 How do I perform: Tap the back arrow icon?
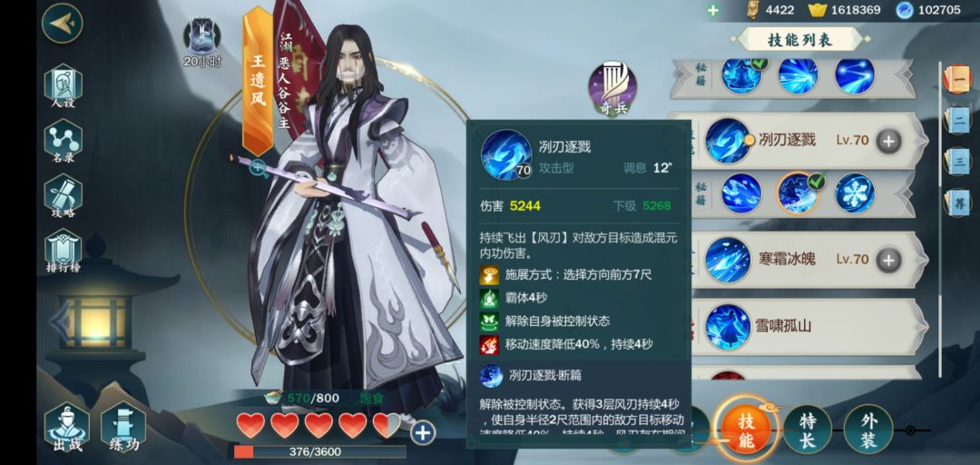click(x=62, y=23)
